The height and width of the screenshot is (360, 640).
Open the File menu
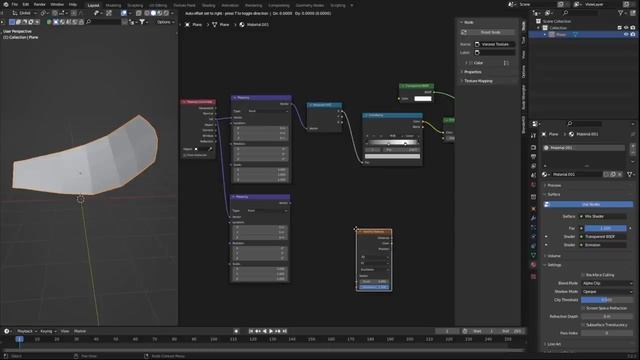point(15,4)
